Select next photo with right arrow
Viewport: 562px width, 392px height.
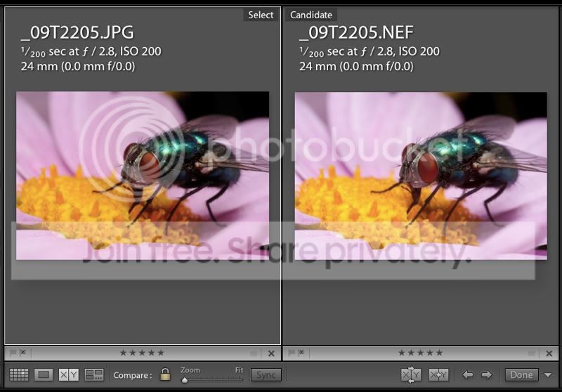coord(486,375)
